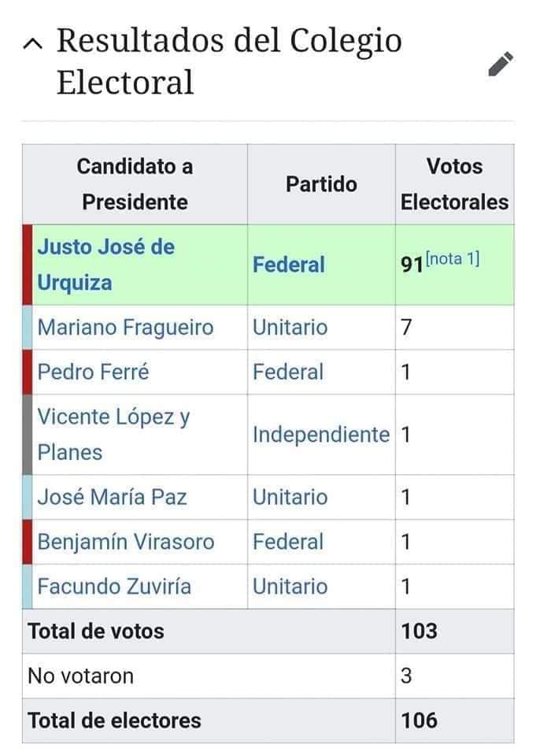The image size is (536, 756).
Task: Click the red party color bar beside Urquiza
Action: [x=28, y=265]
